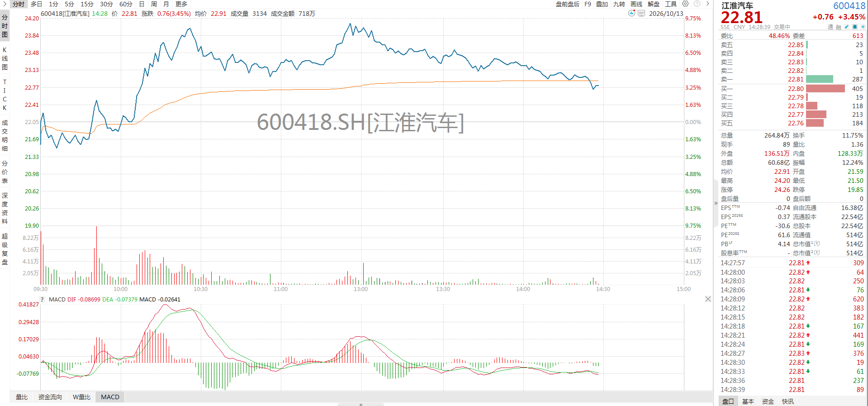Expand bottom panel handle arrow
The image size is (868, 406).
[x=361, y=404]
